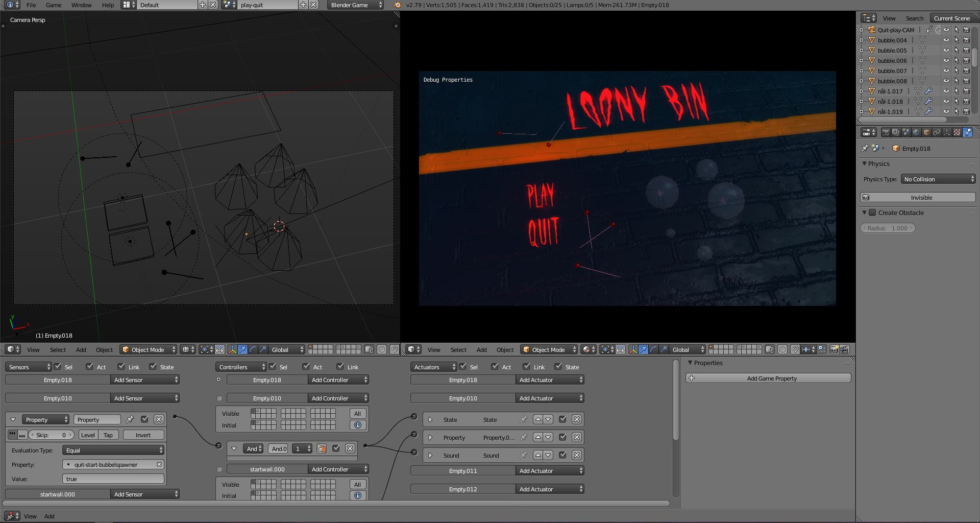Enable rotate manipulator in left 3D view

coord(253,349)
